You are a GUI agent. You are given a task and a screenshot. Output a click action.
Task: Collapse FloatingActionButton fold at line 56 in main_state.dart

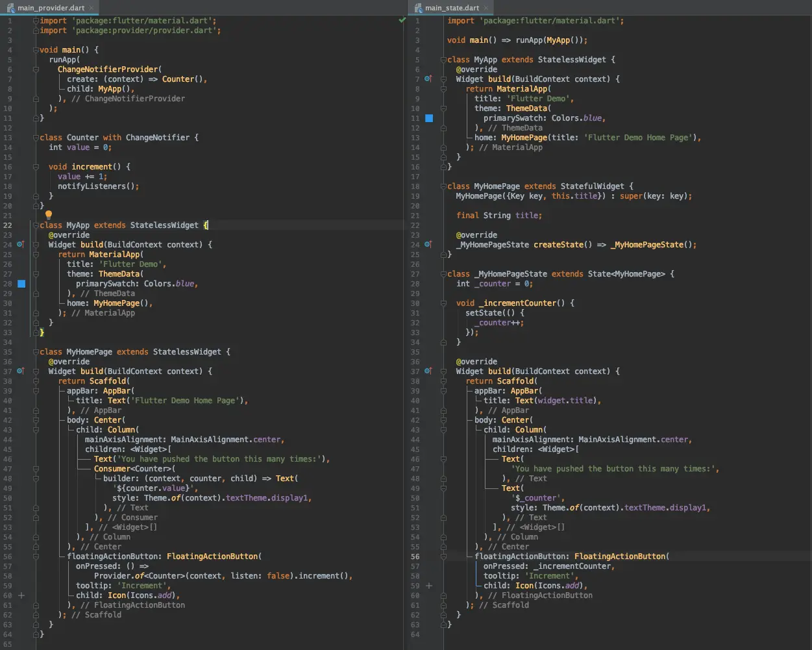[x=444, y=556]
